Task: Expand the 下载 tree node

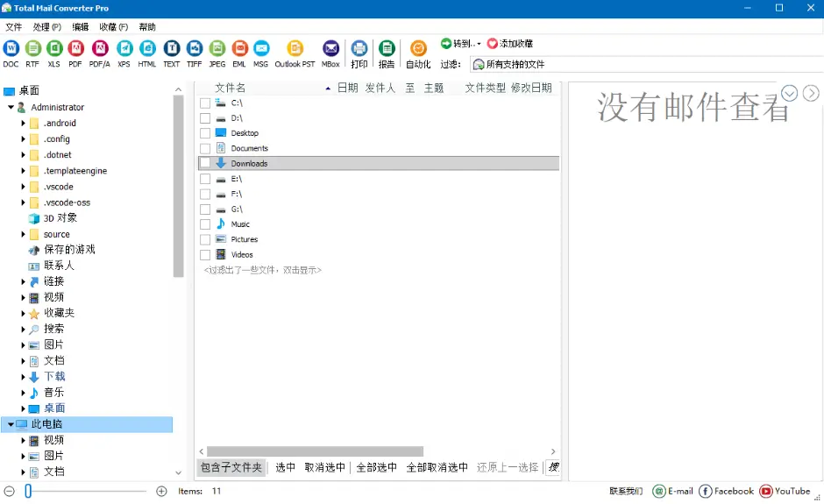Action: [x=23, y=377]
